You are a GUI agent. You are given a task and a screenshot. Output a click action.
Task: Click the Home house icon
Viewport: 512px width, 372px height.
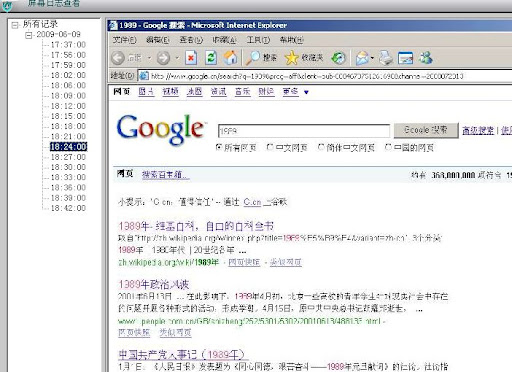coord(231,58)
